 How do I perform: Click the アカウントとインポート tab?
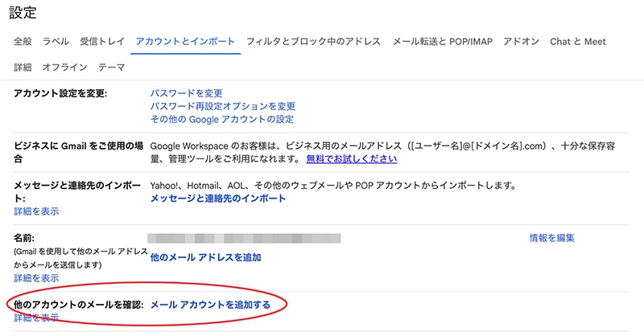click(185, 41)
